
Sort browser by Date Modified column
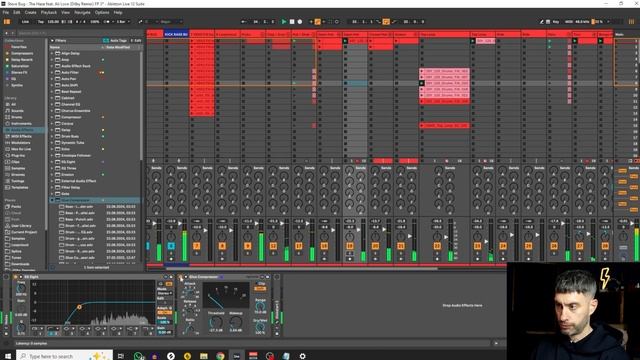pyautogui.click(x=118, y=47)
